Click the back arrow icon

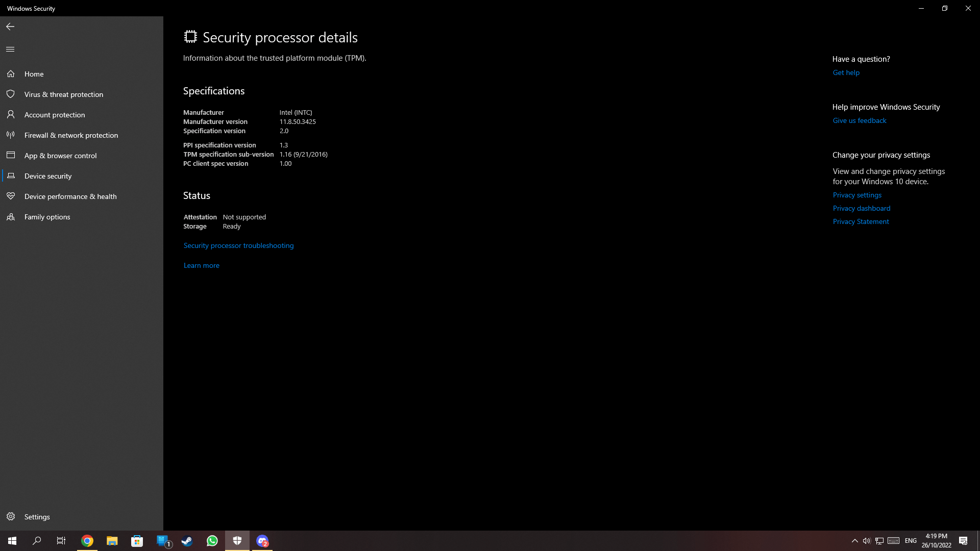[x=10, y=27]
